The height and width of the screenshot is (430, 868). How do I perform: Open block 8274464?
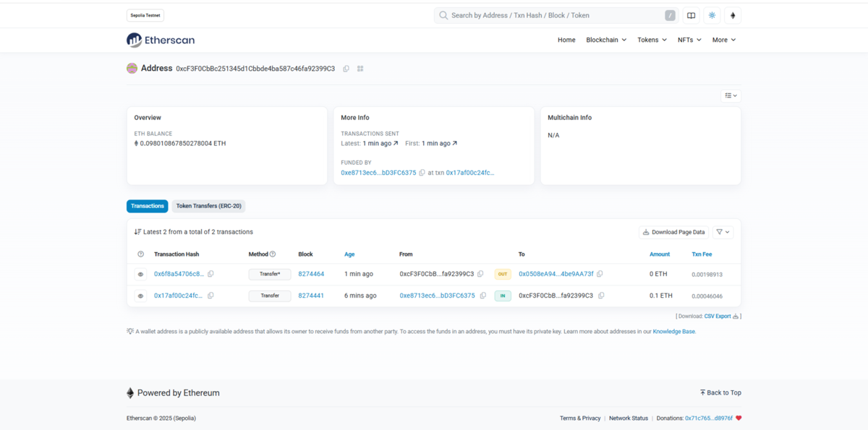coord(311,274)
